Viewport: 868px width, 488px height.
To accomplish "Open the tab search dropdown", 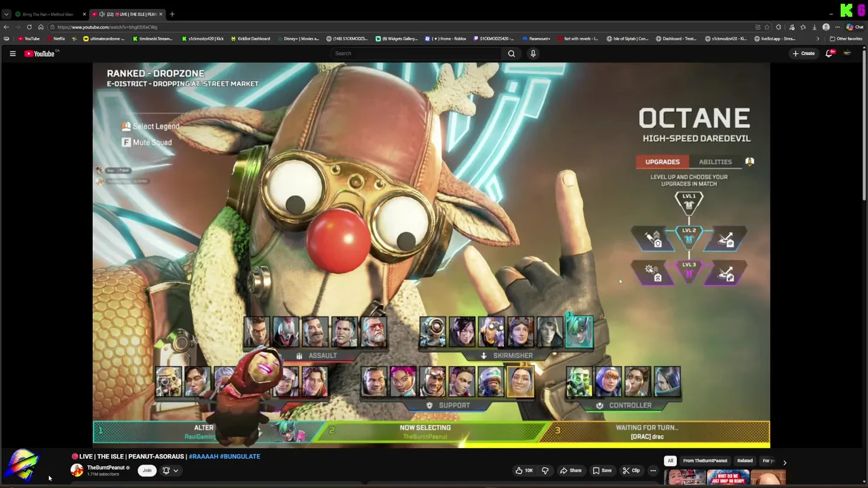I will [6, 14].
